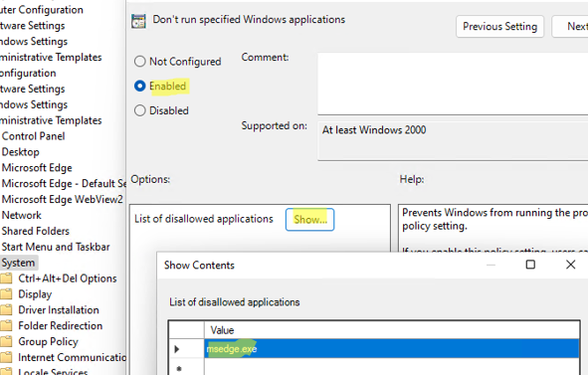Viewport: 588px width, 375px height.
Task: Click 'List of disallowed applications' label in Options
Action: (x=204, y=219)
